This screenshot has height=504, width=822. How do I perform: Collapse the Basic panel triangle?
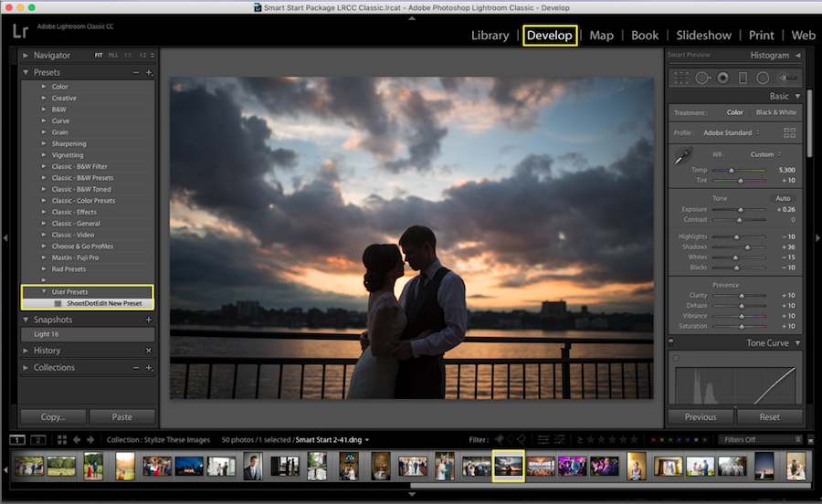[x=798, y=97]
